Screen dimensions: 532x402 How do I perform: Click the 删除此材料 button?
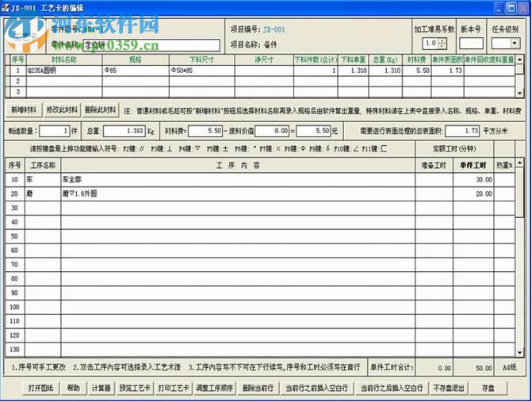(101, 110)
